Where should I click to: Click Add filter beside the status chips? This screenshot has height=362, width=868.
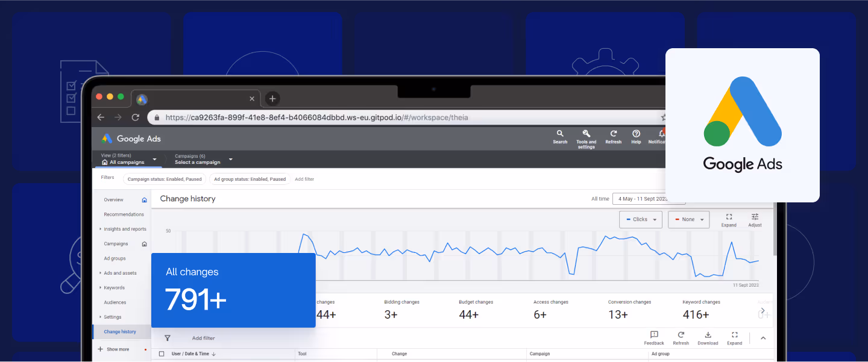(304, 179)
